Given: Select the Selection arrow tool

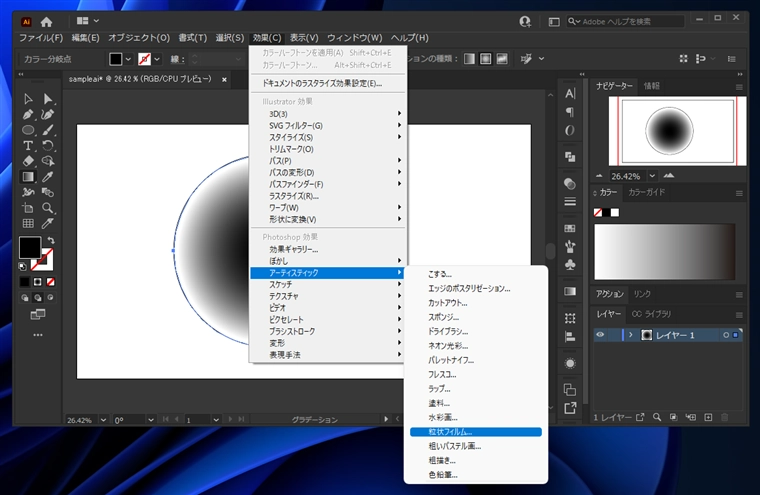Looking at the screenshot, I should [28, 99].
